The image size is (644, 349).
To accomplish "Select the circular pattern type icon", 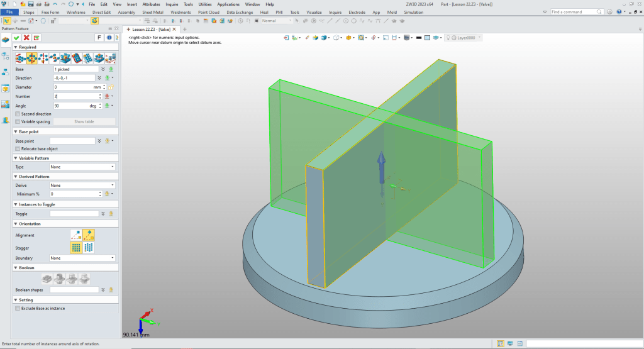I will tap(31, 58).
